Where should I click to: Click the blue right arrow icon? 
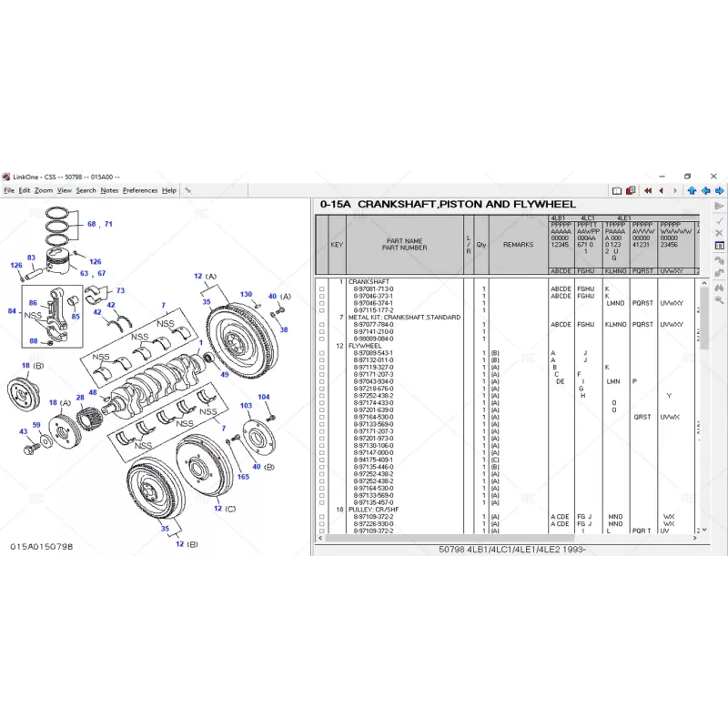click(719, 190)
